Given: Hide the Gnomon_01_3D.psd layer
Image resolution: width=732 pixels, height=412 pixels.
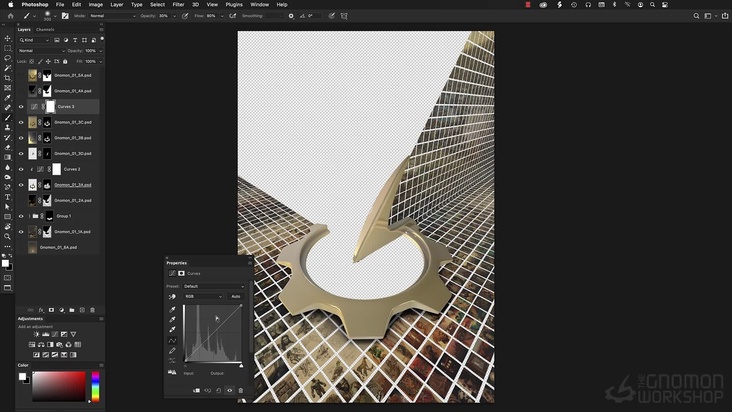Looking at the screenshot, I should (21, 154).
